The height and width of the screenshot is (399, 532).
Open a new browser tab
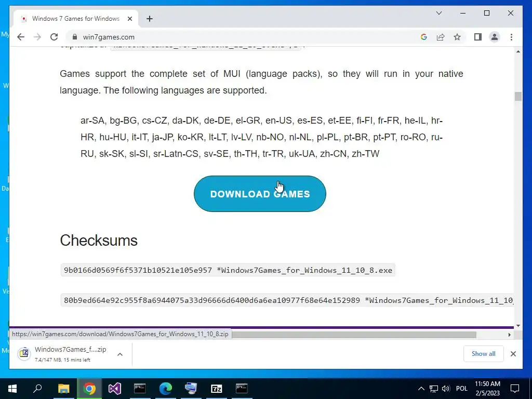[149, 19]
